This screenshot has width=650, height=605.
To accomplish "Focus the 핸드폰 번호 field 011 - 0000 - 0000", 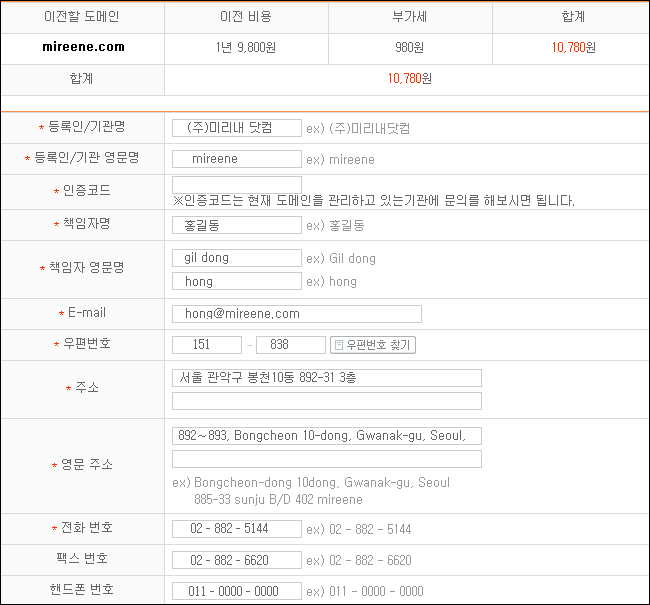I will (x=237, y=591).
